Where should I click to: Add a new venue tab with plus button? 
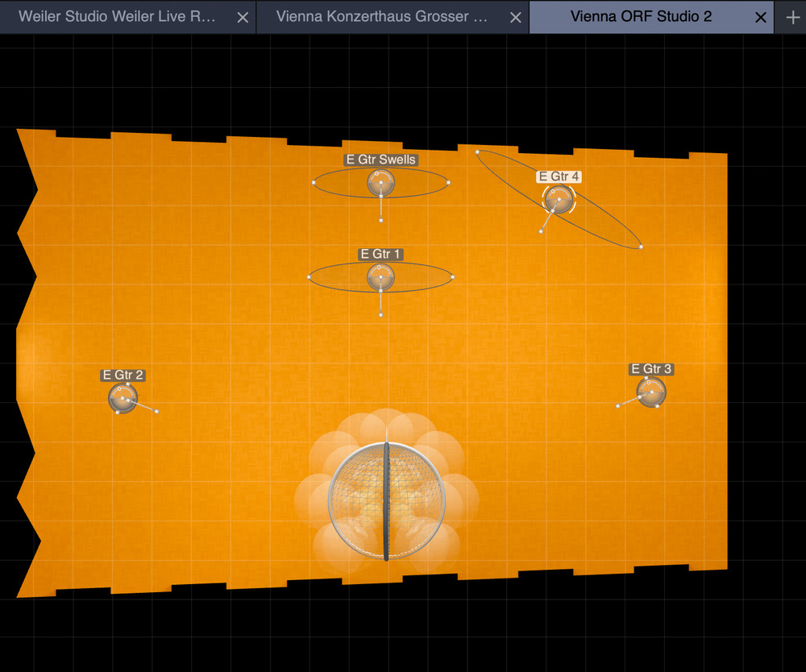[791, 17]
